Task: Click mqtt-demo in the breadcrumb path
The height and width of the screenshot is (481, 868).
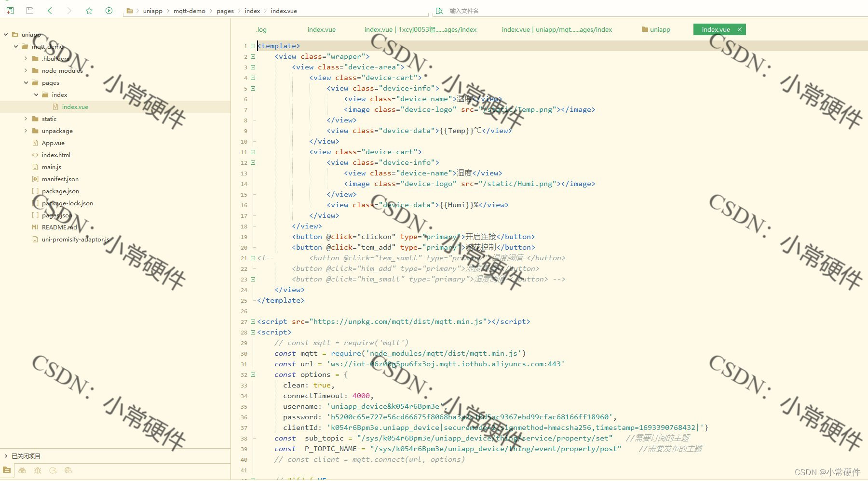Action: (x=190, y=11)
